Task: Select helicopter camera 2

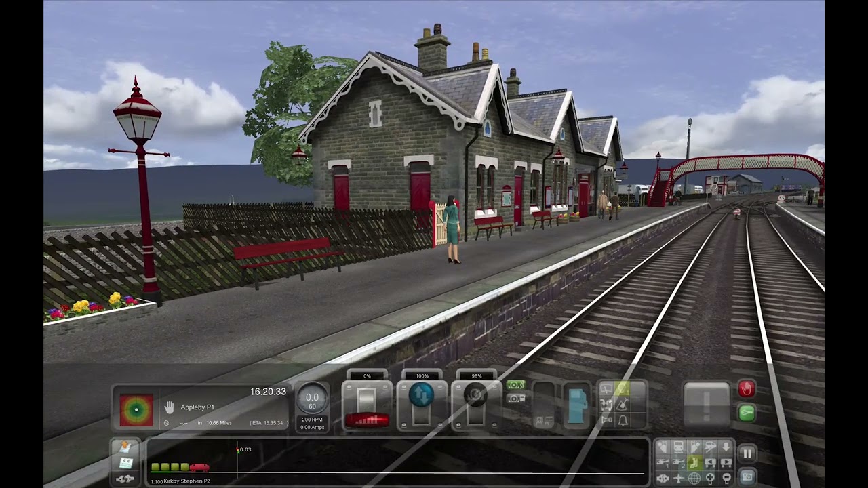Action: (678, 462)
